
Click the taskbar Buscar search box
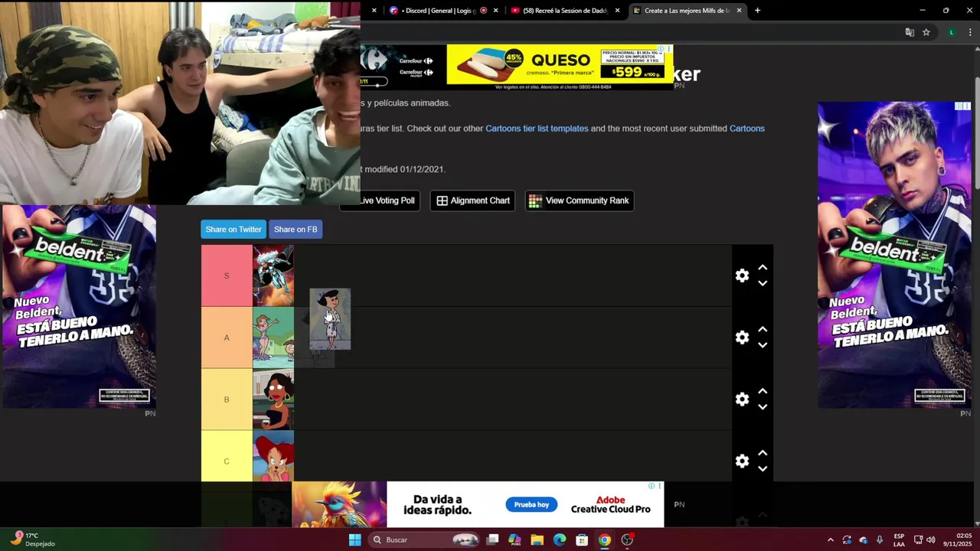click(426, 540)
